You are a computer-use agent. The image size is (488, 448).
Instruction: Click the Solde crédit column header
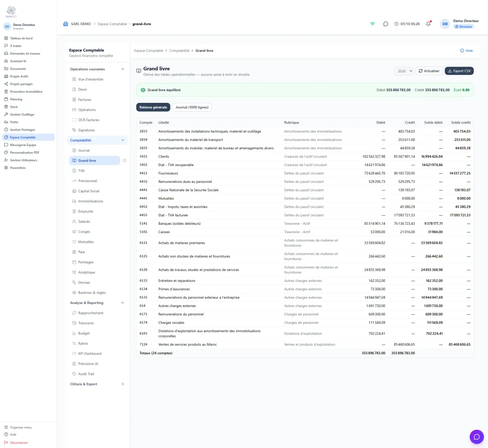coord(461,123)
